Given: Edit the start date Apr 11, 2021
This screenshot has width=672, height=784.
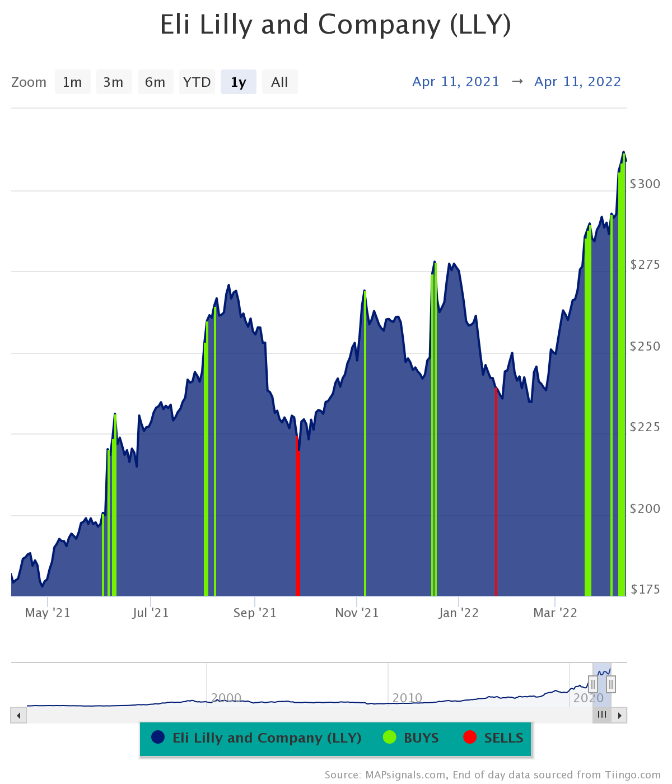Looking at the screenshot, I should [x=456, y=82].
